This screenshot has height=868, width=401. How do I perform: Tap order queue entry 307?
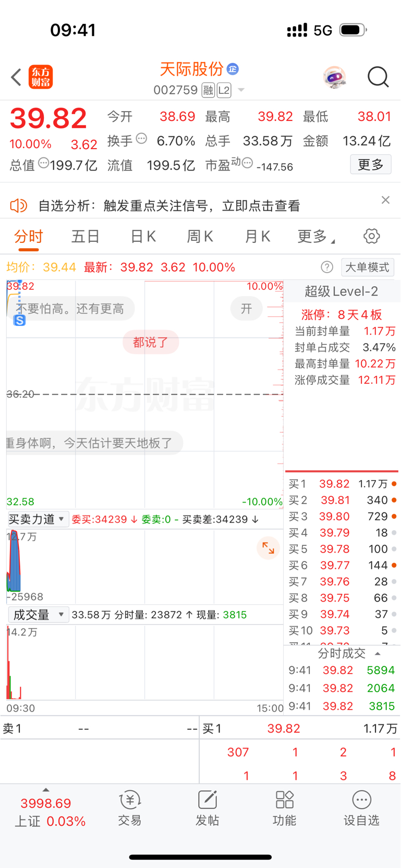click(x=238, y=752)
